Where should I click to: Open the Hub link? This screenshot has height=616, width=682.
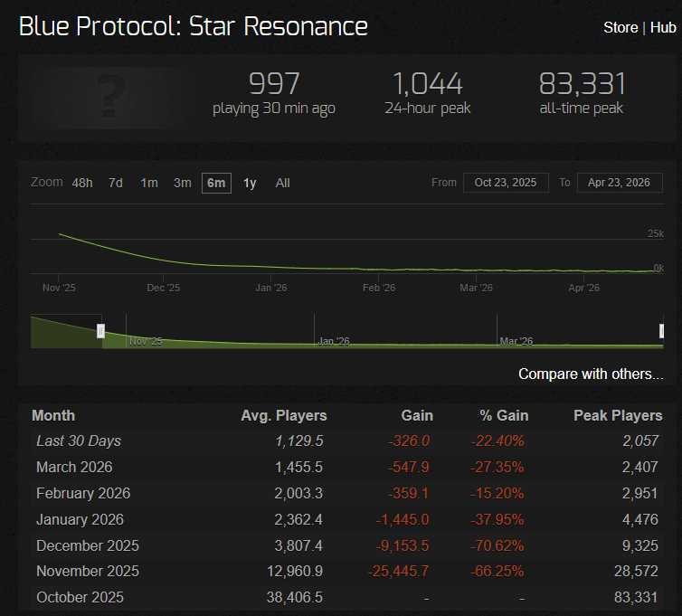pos(663,27)
